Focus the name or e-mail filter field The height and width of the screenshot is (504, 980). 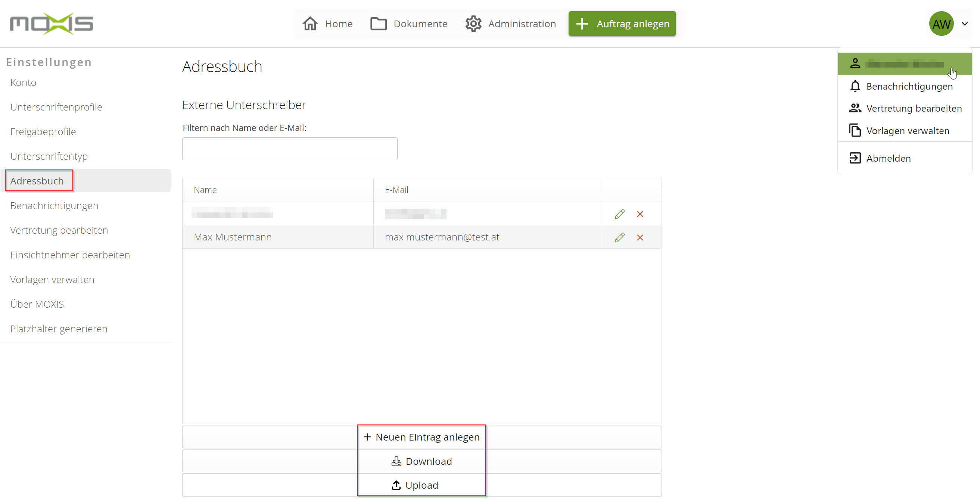289,149
